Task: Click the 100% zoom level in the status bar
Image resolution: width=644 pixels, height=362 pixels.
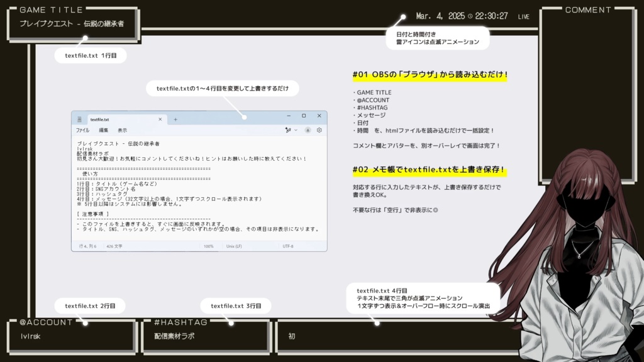Action: [209, 246]
